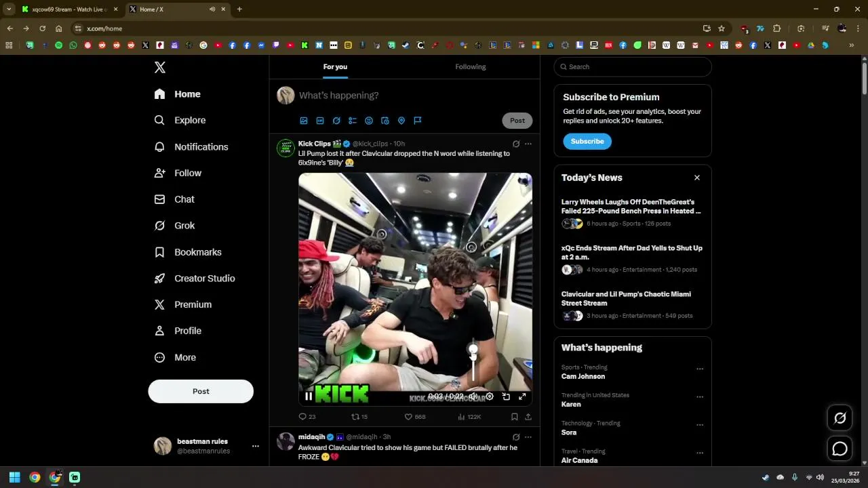Pause the Kick Clips video
The height and width of the screenshot is (488, 868).
tap(309, 396)
